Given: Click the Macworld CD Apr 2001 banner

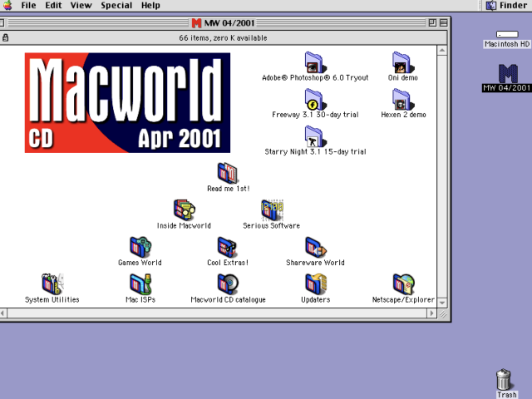Looking at the screenshot, I should click(127, 103).
